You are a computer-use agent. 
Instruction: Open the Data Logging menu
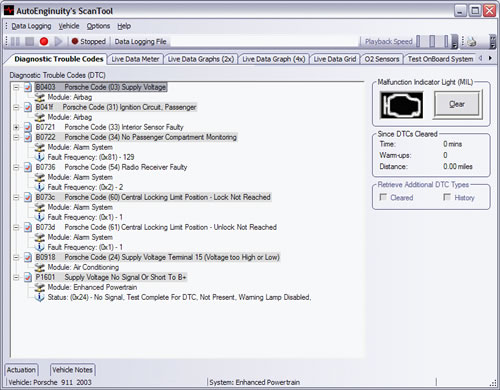[x=31, y=26]
